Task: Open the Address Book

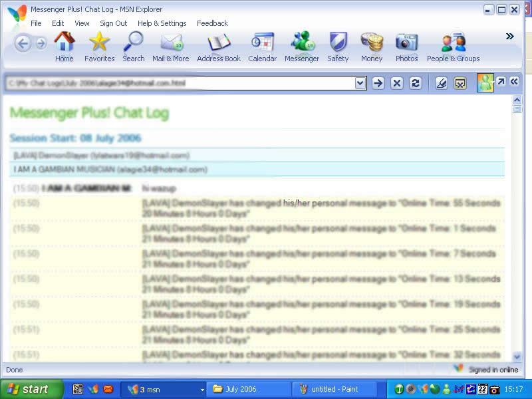Action: click(219, 46)
